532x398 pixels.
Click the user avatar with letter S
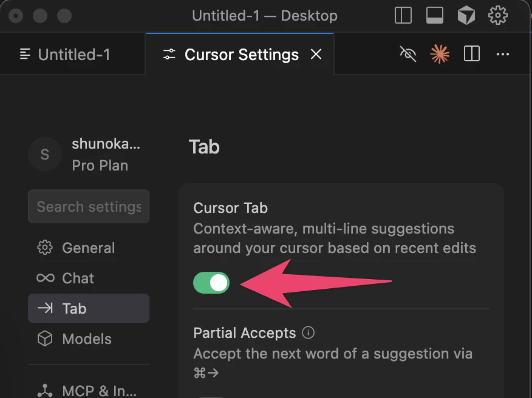click(45, 154)
